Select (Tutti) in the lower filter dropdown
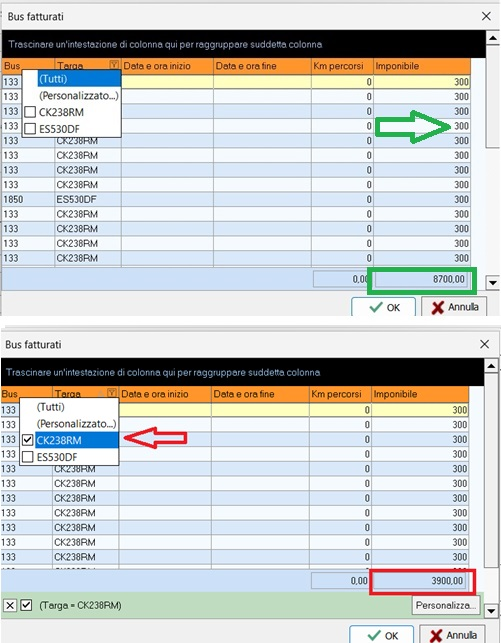 (x=51, y=407)
